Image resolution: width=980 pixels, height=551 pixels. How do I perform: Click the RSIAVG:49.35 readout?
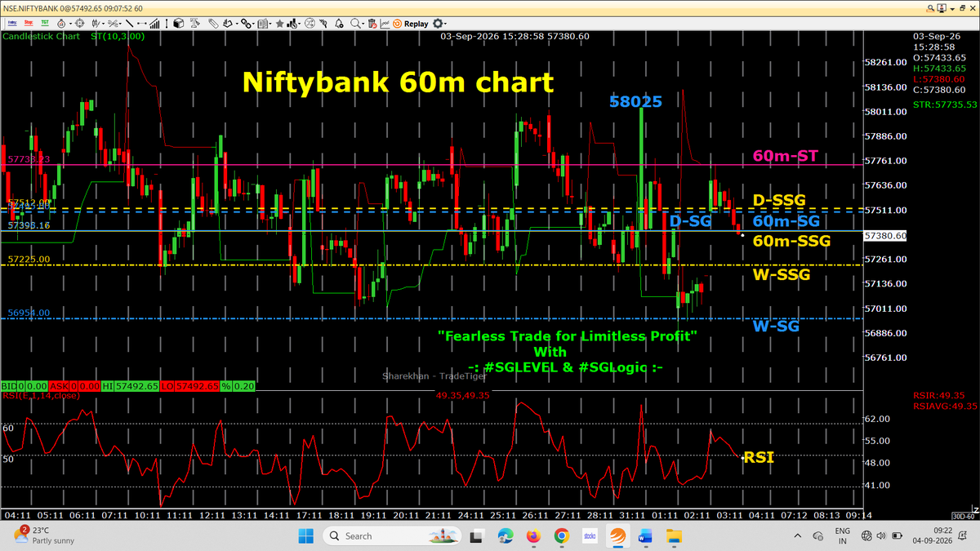click(945, 405)
